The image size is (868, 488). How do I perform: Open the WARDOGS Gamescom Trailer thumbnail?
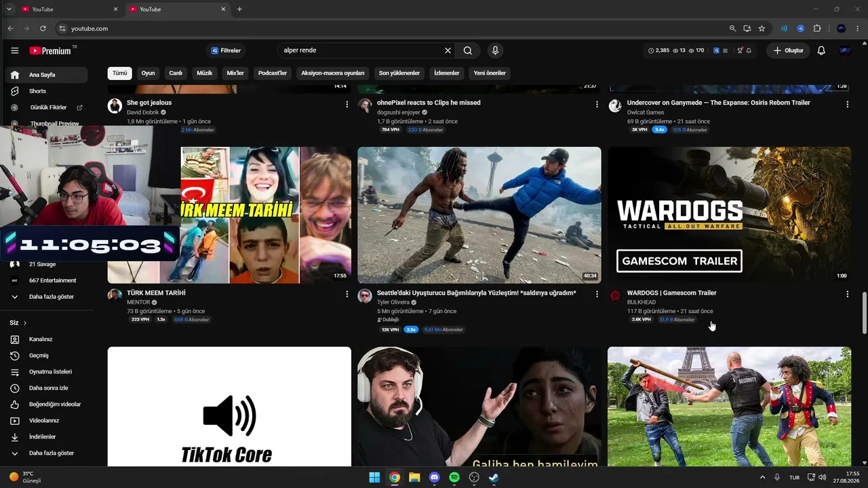pyautogui.click(x=729, y=215)
